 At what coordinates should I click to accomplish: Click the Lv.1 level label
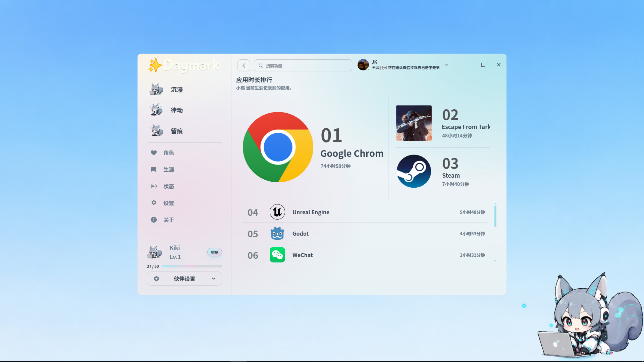(175, 257)
